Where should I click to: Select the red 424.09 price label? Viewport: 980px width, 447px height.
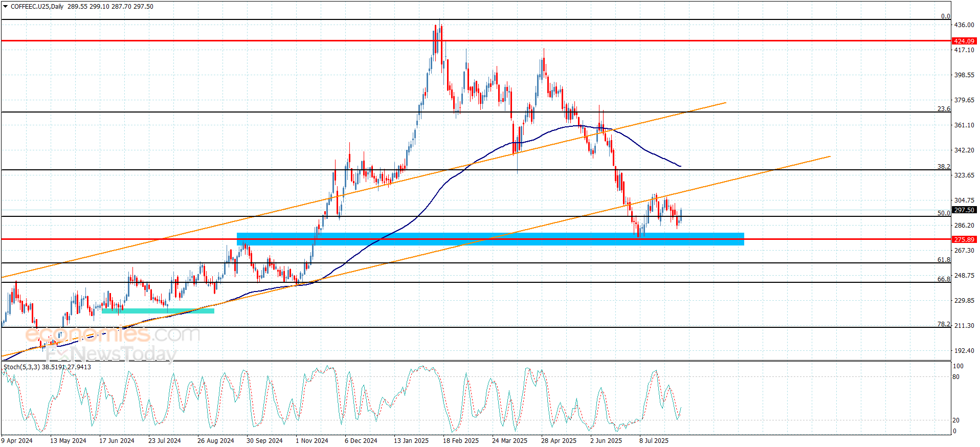pos(964,41)
